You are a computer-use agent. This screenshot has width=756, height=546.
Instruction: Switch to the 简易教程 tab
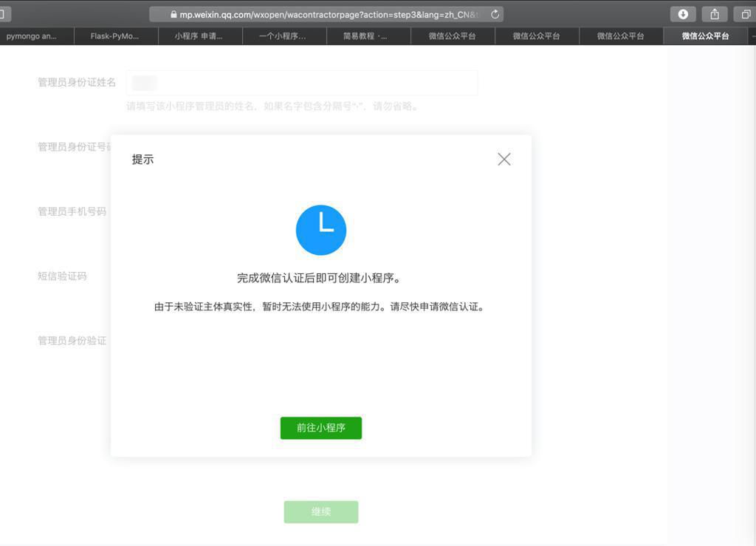[368, 36]
